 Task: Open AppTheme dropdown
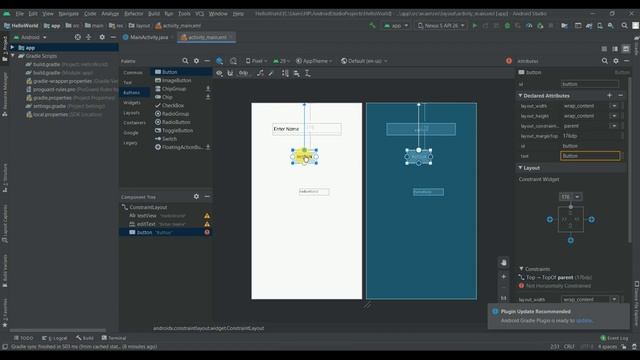pyautogui.click(x=314, y=61)
